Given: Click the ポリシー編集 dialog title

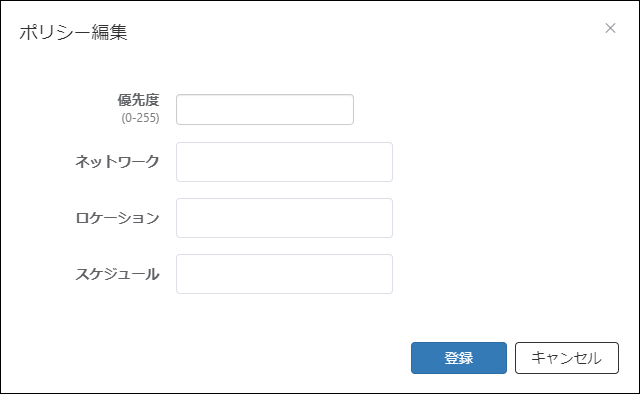Looking at the screenshot, I should pos(73,32).
